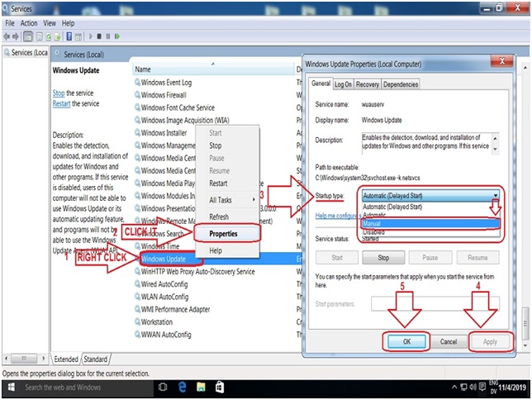Click the gear icon beside WLAN AutoConfig
Image resolution: width=532 pixels, height=400 pixels.
tap(137, 297)
